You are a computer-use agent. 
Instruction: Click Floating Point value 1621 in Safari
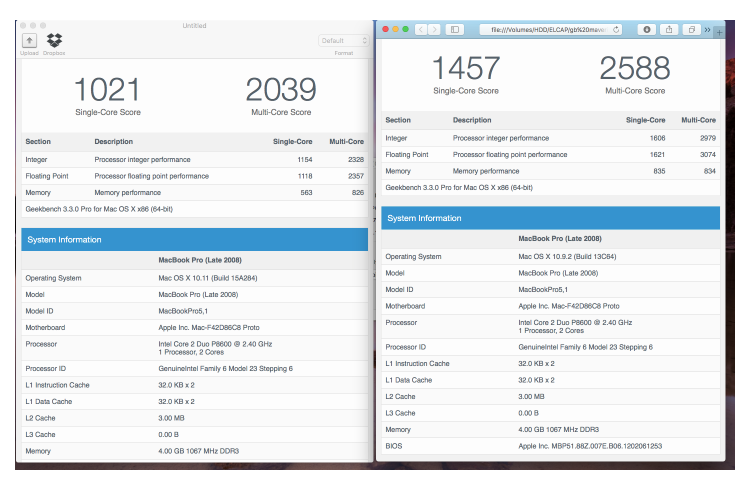657,155
